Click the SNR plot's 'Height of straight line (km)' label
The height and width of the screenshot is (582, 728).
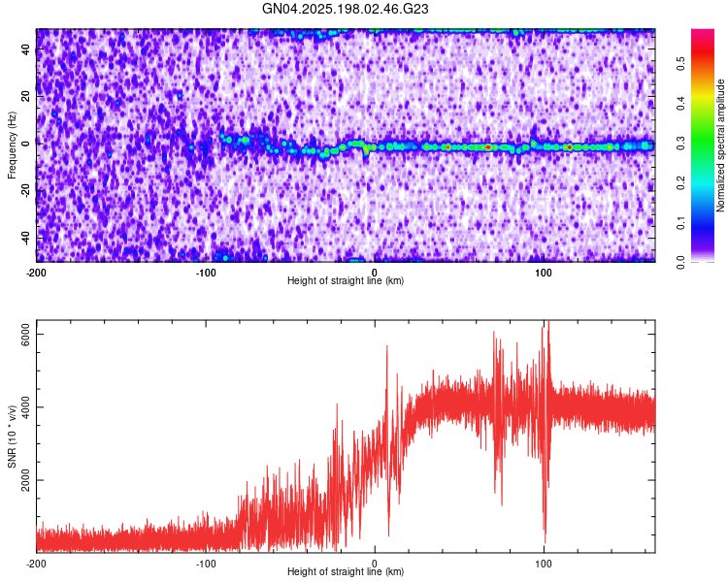pyautogui.click(x=346, y=571)
